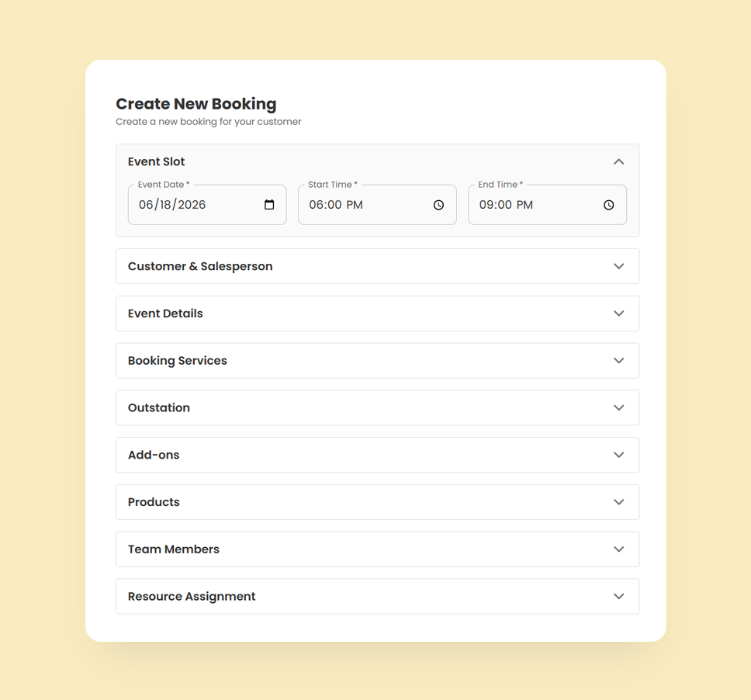
Task: Click the Products heading
Action: point(154,502)
